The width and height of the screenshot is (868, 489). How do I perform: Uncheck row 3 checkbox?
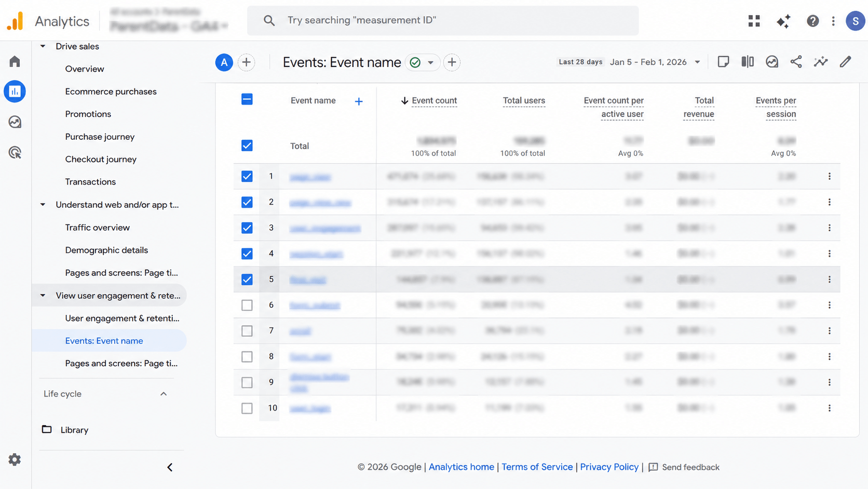tap(247, 228)
